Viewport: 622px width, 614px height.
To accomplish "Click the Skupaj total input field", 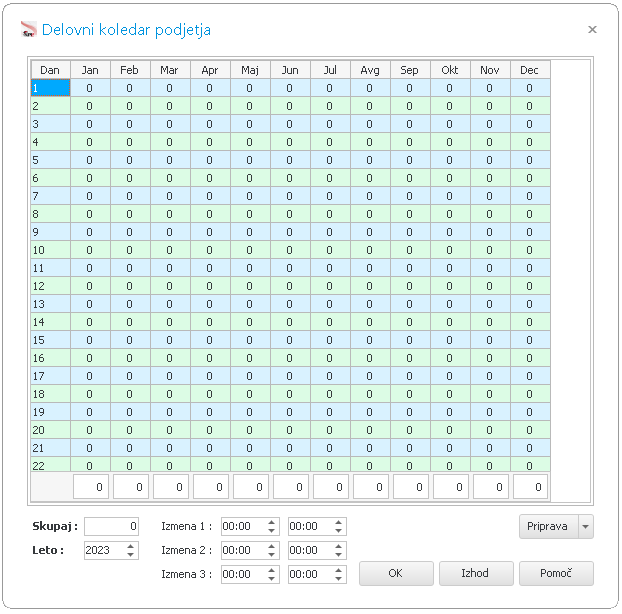I will (x=111, y=527).
